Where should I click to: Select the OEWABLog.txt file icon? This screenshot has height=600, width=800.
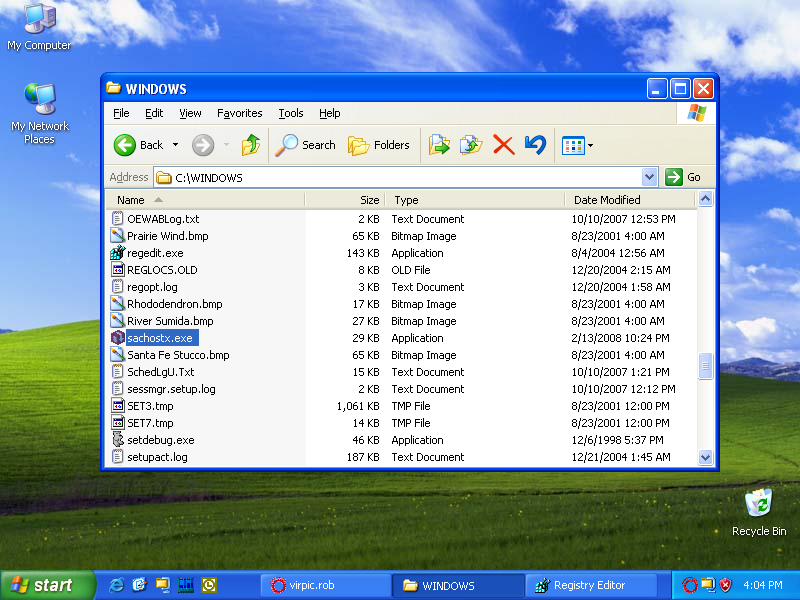click(118, 219)
